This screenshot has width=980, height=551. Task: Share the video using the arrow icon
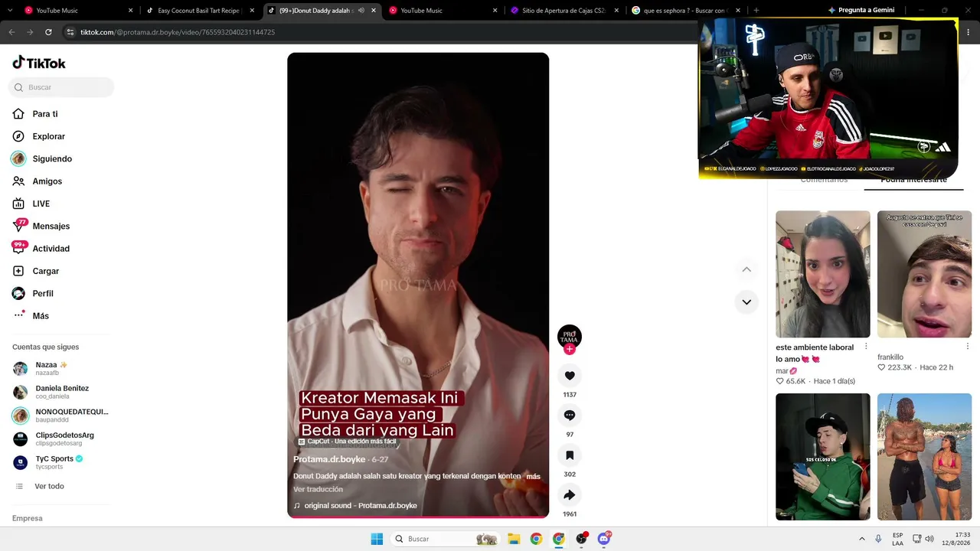[570, 495]
